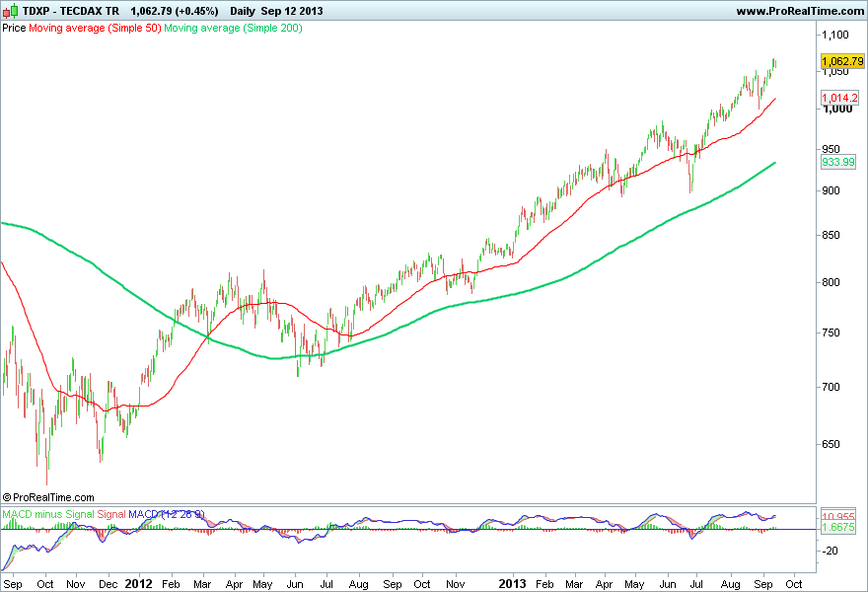Click the 700 price axis label
868x592 pixels.
click(831, 387)
